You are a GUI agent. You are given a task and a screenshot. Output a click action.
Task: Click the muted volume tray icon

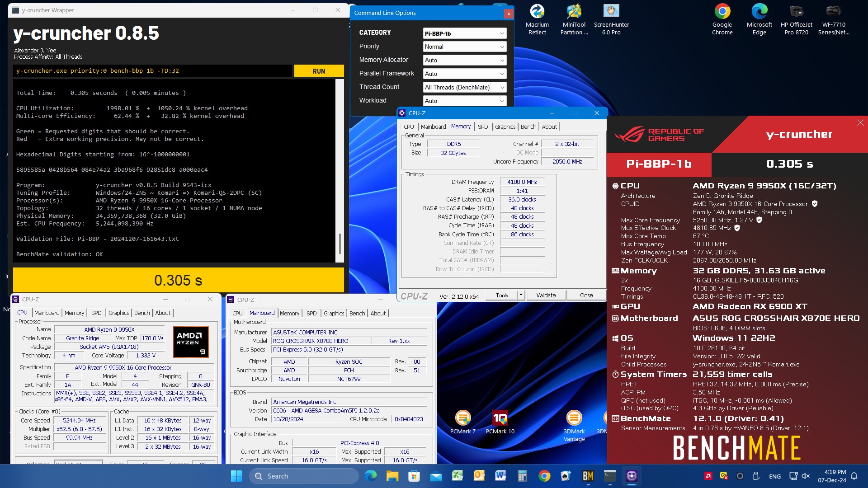coord(806,476)
